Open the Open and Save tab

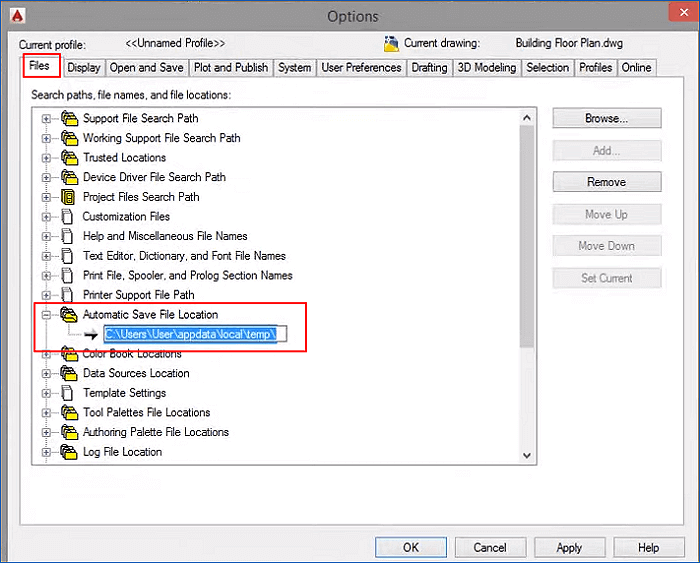(146, 68)
